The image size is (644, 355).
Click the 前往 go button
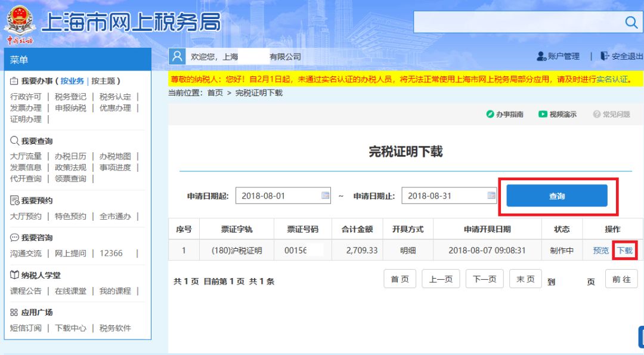621,279
